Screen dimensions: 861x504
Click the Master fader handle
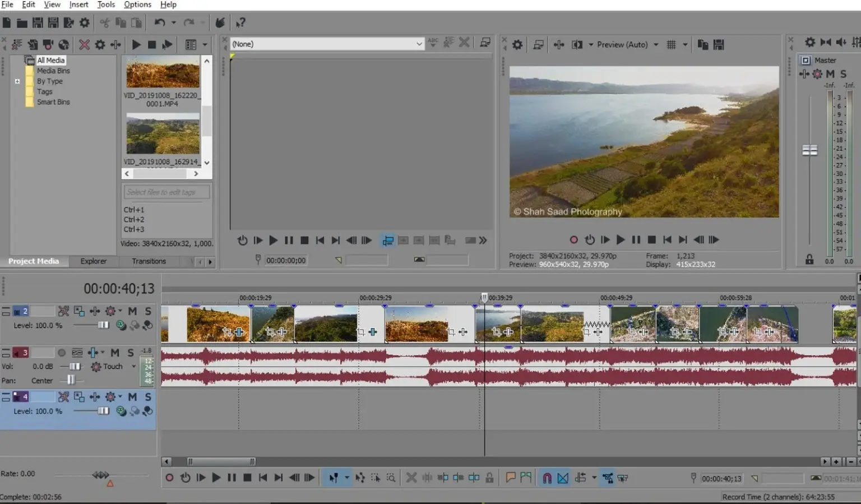pyautogui.click(x=809, y=150)
